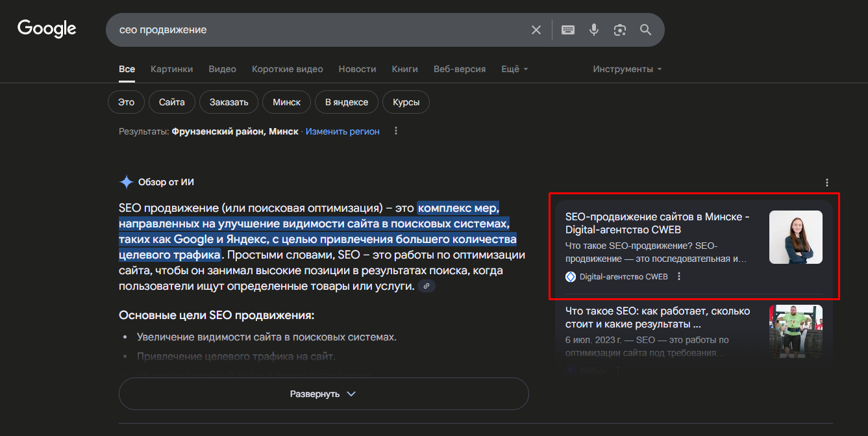This screenshot has height=436, width=868.
Task: Switch to the Видео tab
Action: 223,69
